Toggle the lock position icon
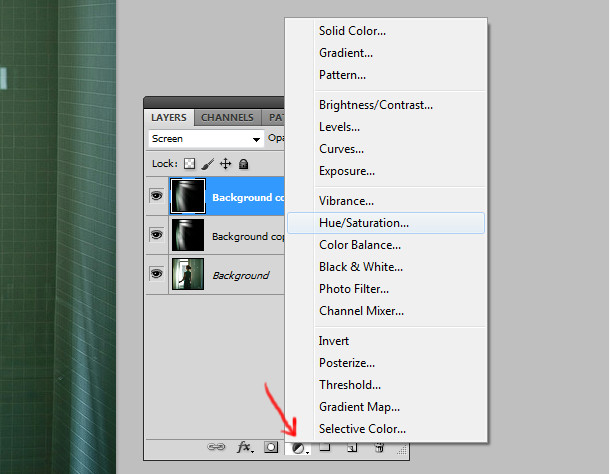Screen dimensions: 610x474 coord(226,163)
